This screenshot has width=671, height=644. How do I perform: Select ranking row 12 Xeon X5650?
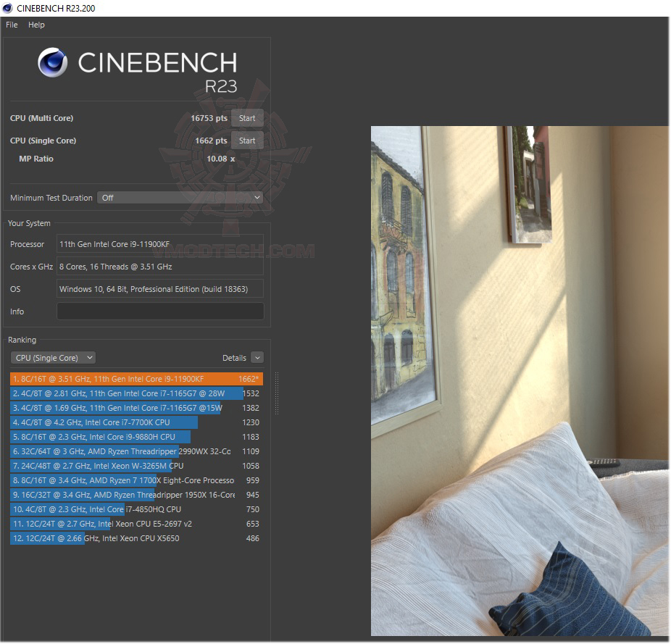coord(136,539)
